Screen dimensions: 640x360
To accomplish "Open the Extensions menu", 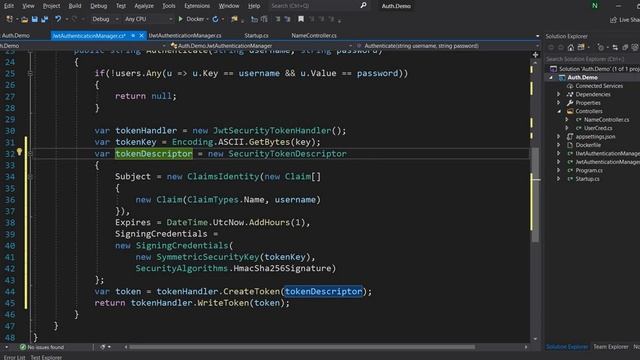I will click(197, 6).
